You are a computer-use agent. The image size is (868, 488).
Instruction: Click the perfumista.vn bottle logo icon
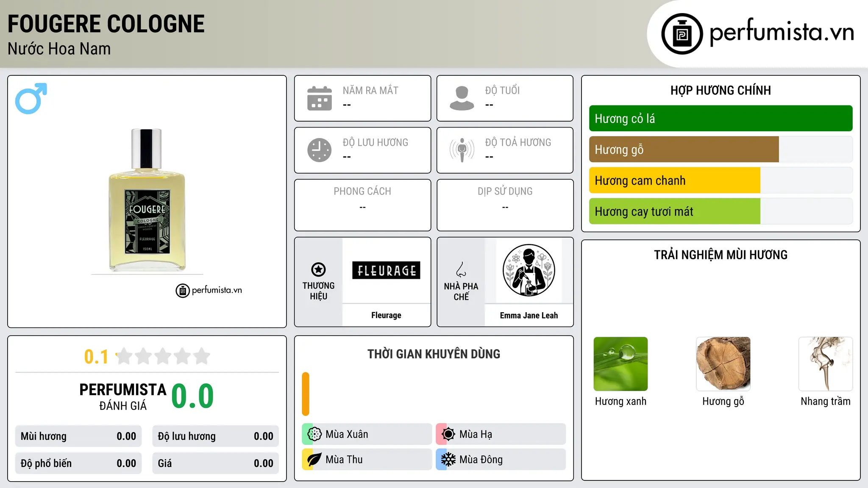[x=682, y=34]
